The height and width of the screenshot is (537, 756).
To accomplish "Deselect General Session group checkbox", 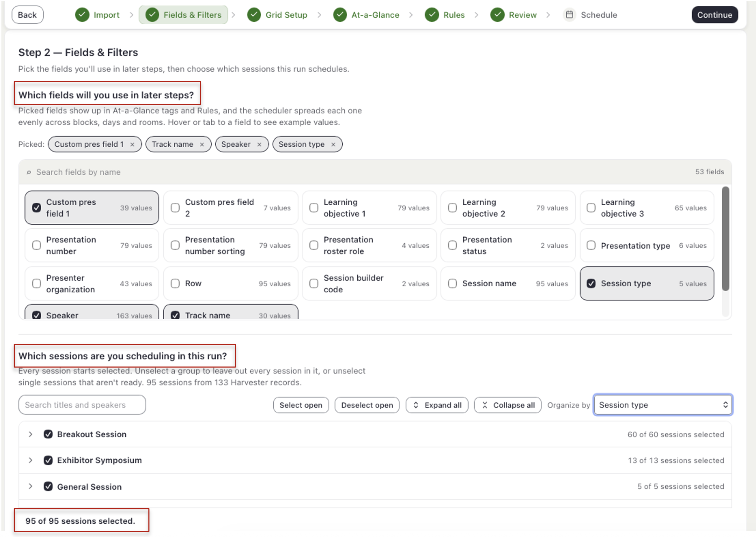I will tap(48, 486).
